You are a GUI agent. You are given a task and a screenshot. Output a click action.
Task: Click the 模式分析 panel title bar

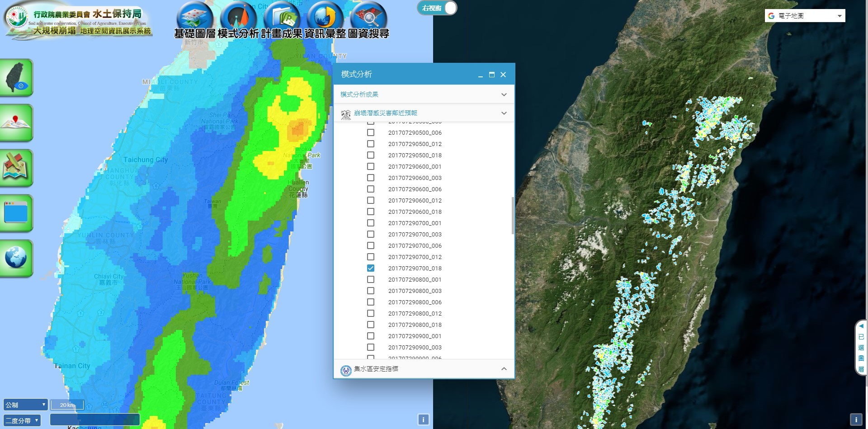424,74
